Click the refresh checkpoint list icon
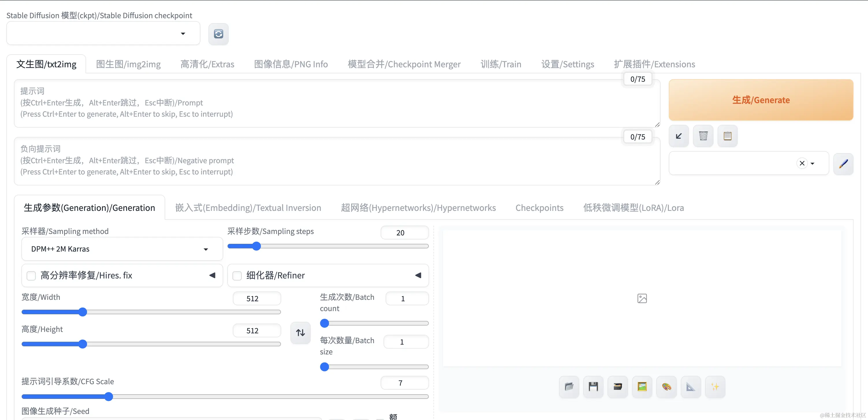The image size is (868, 420). point(218,34)
